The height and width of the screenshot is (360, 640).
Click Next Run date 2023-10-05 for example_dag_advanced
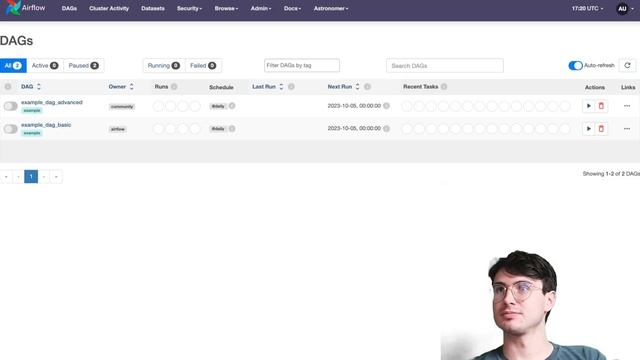pyautogui.click(x=354, y=106)
